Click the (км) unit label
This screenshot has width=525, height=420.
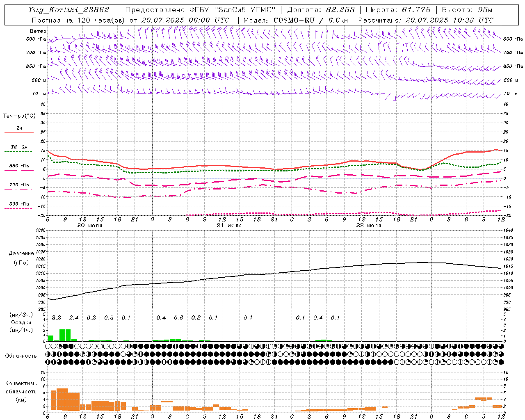click(21, 399)
